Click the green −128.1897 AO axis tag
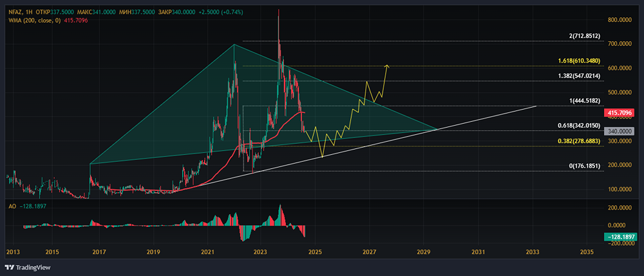The width and height of the screenshot is (644, 276). tap(620, 237)
